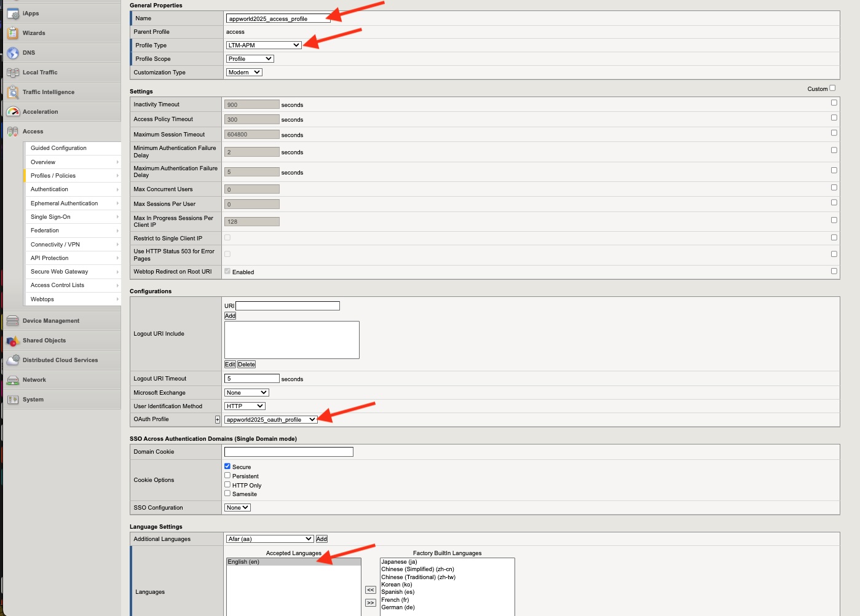Open the Profile Type dropdown
Viewport: 860px width, 616px height.
click(264, 45)
